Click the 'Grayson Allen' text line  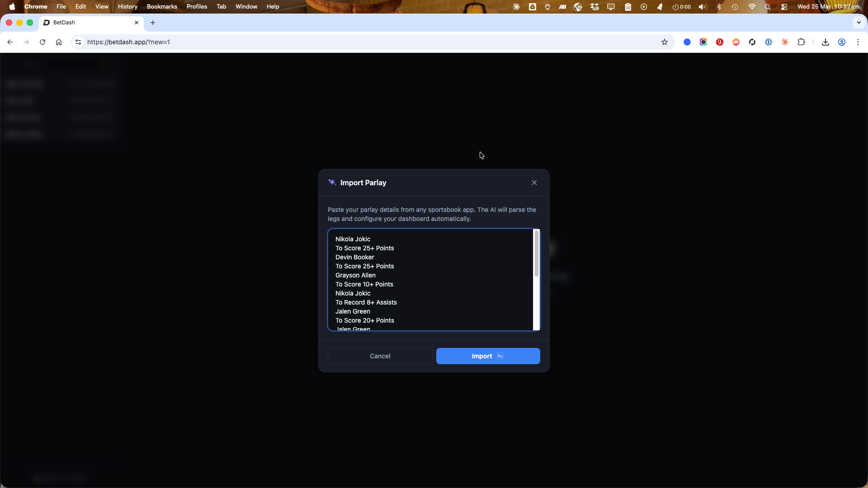pos(355,275)
